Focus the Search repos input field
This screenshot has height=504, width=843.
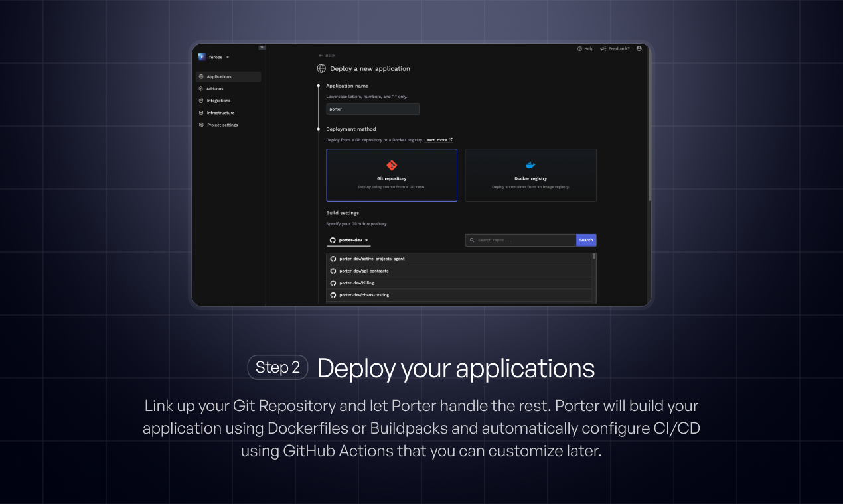[x=521, y=240]
